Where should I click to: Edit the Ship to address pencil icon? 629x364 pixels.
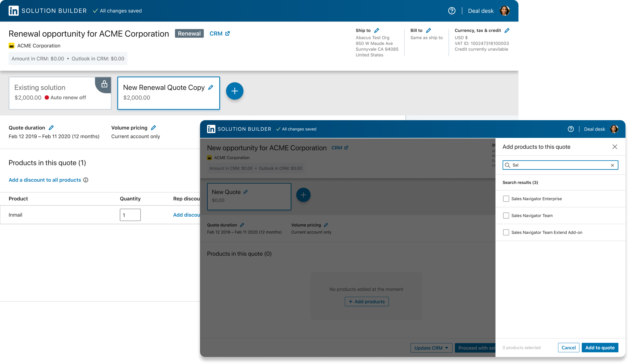tap(376, 30)
